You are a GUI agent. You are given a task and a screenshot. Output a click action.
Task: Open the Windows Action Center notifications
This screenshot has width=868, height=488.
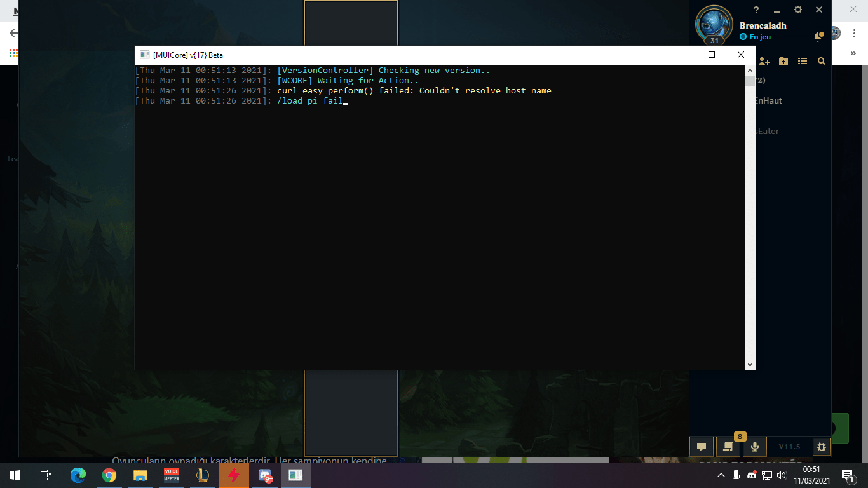(x=847, y=475)
